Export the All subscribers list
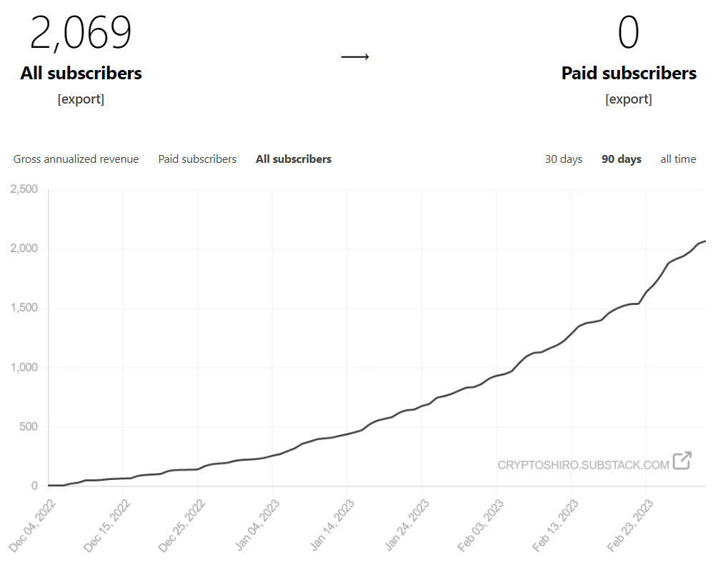This screenshot has height=565, width=728. click(81, 99)
